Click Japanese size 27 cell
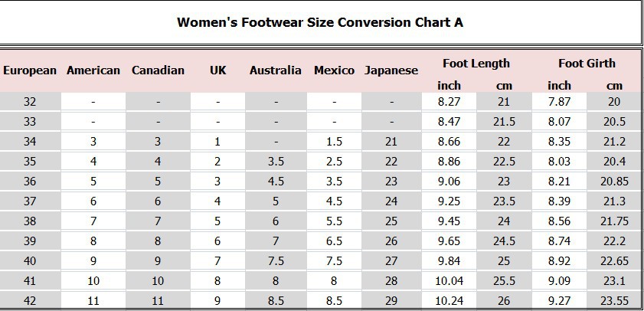Viewport: 644px width, 311px height. 391,260
